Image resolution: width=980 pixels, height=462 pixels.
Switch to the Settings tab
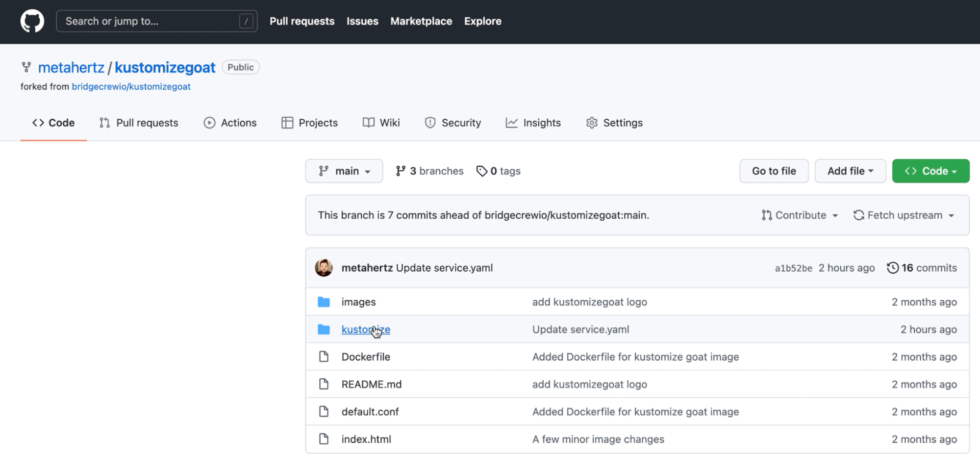point(614,123)
